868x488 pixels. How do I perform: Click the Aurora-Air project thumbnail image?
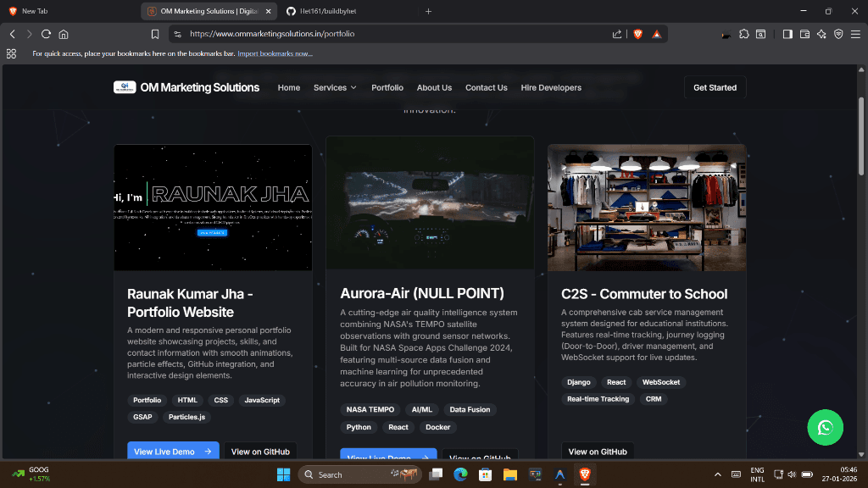click(x=430, y=203)
